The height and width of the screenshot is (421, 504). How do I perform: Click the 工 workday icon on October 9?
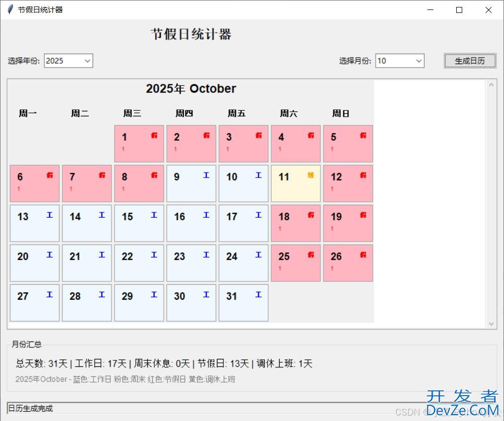click(206, 174)
